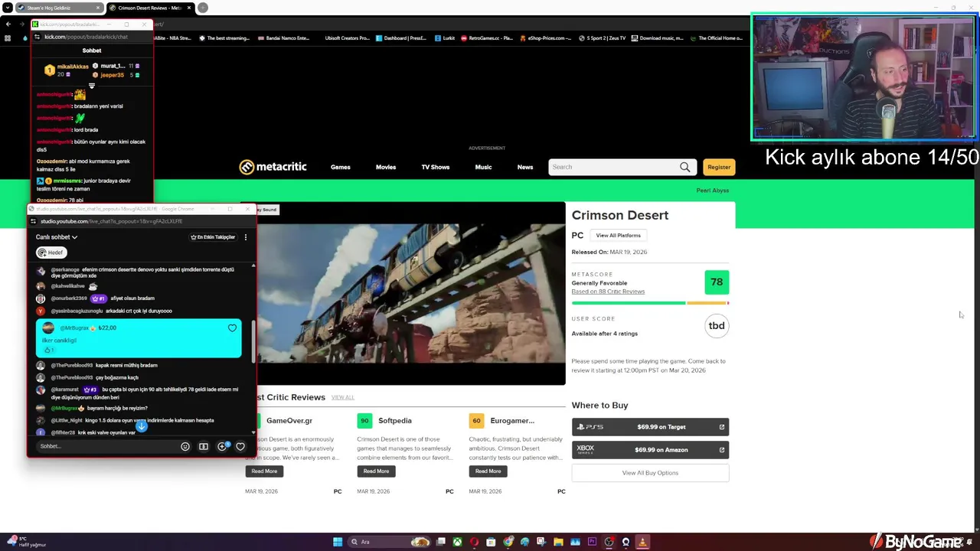The image size is (980, 551).
Task: Open the Games menu on Metacritic
Action: (341, 167)
